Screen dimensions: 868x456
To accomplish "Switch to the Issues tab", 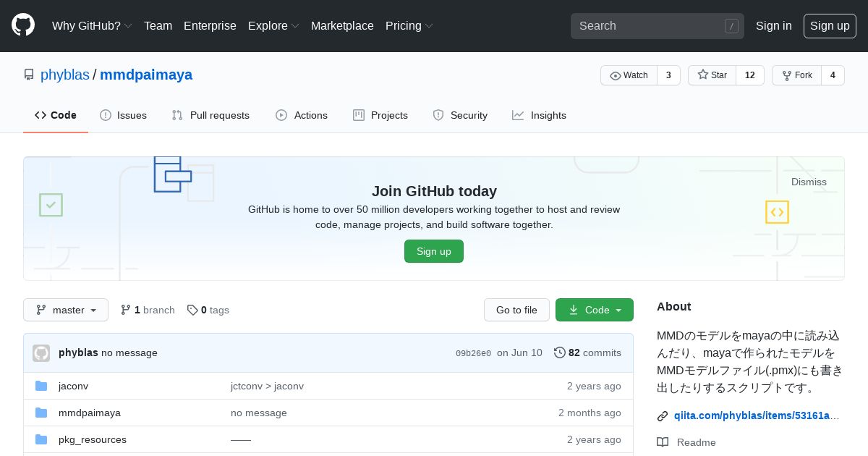I will [123, 115].
